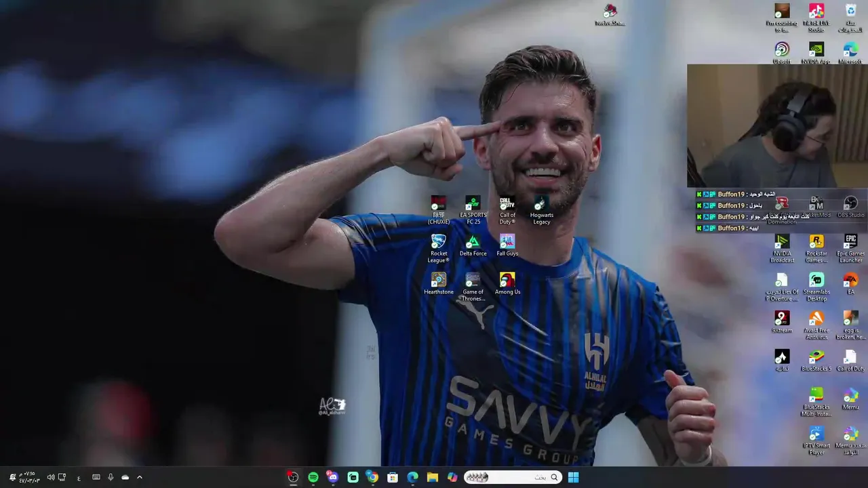The width and height of the screenshot is (868, 488).
Task: Open EA SPORTS FC 25 desktop shortcut
Action: pyautogui.click(x=473, y=211)
